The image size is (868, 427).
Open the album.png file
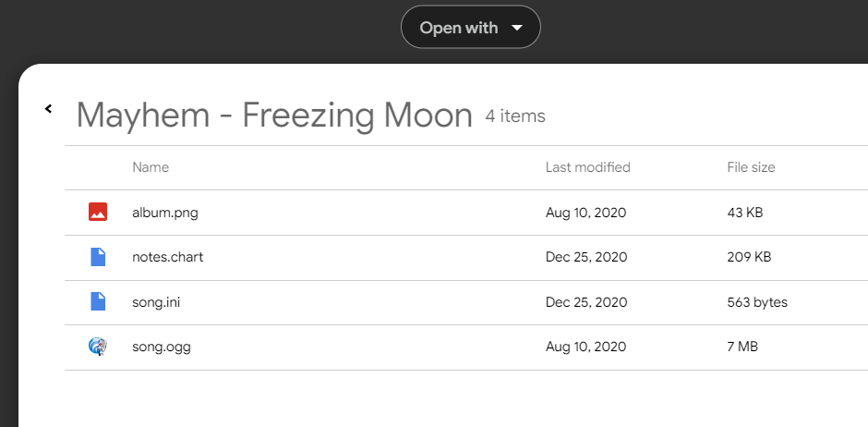(x=165, y=213)
